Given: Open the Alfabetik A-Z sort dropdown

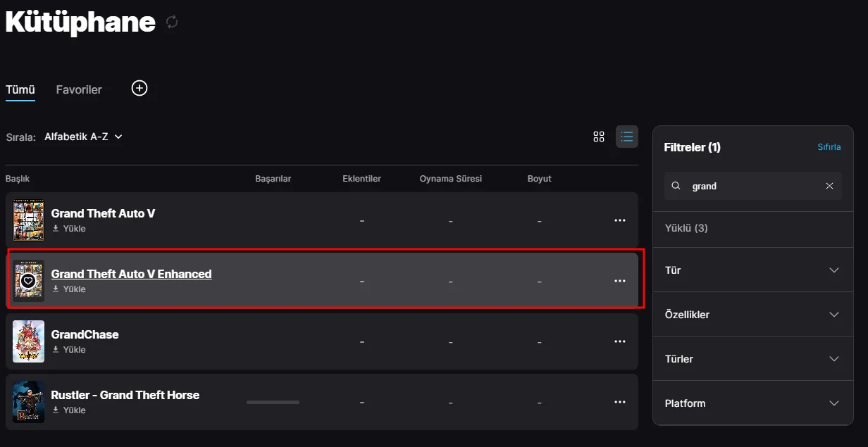Looking at the screenshot, I should tap(83, 137).
